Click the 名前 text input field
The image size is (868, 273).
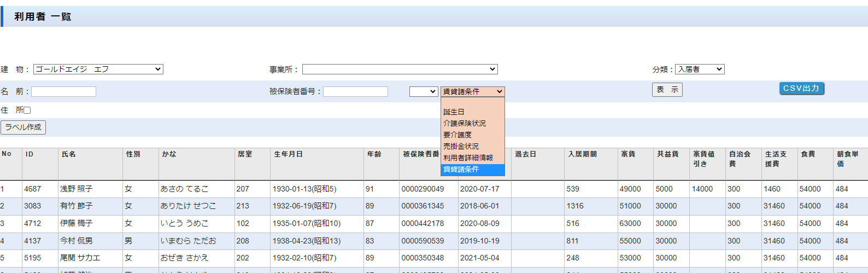(64, 92)
